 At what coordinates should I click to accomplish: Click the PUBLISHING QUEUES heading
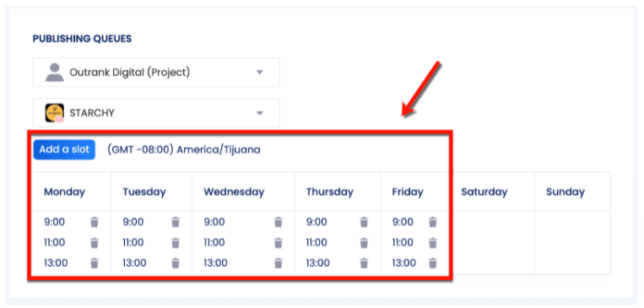click(82, 39)
